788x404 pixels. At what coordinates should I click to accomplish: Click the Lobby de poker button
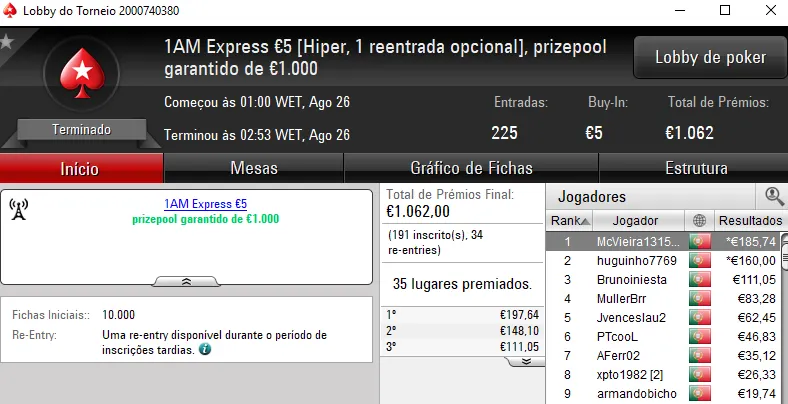710,57
